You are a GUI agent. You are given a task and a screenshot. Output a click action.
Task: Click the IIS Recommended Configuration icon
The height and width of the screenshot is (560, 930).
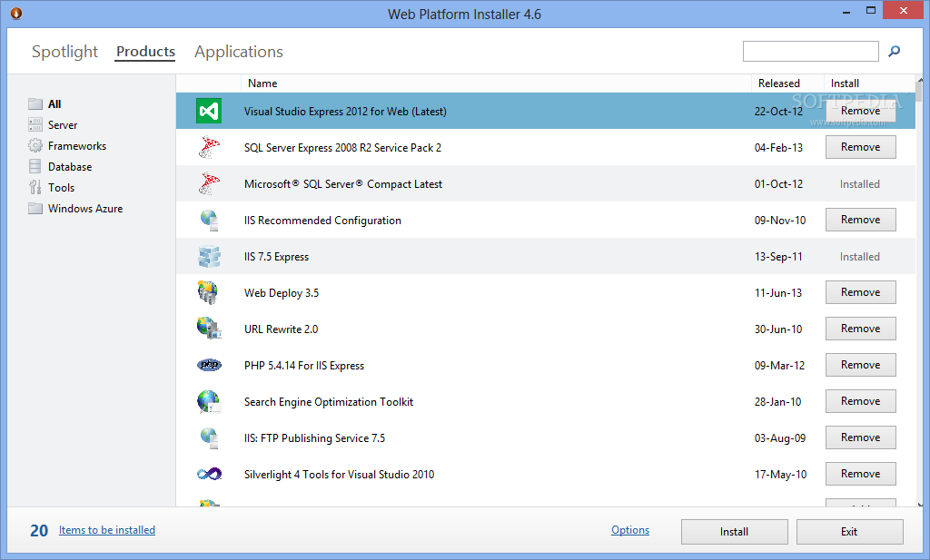pos(209,221)
